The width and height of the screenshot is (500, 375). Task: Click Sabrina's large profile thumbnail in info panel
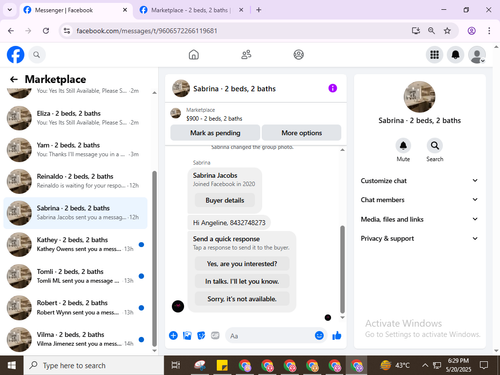(419, 97)
